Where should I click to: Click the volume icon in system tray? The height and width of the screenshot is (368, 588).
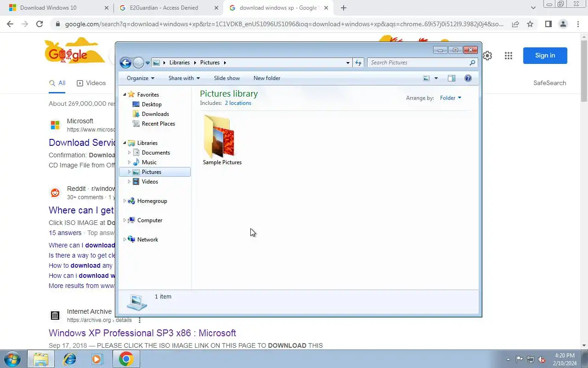click(542, 359)
